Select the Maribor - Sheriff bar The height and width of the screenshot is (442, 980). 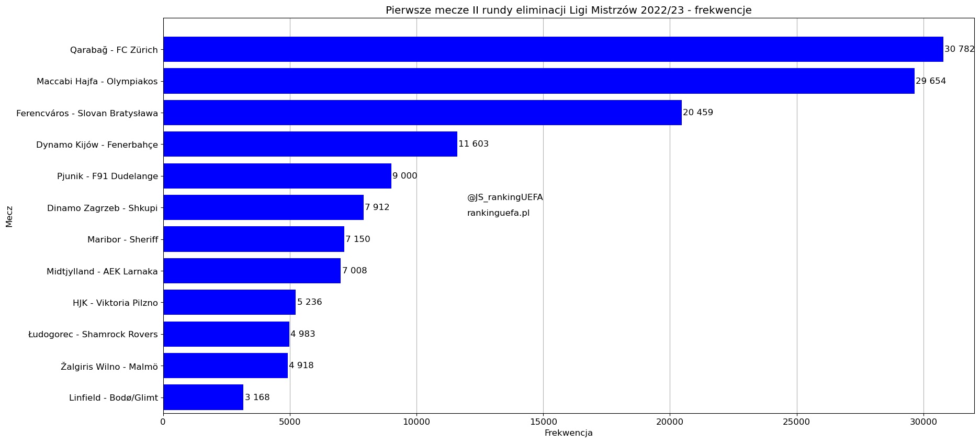(x=254, y=239)
